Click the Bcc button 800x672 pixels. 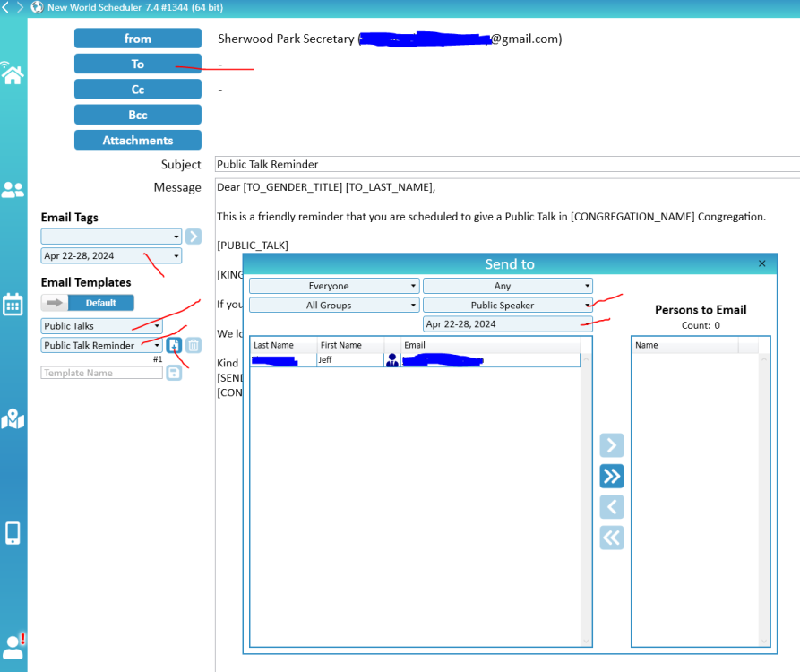[138, 116]
